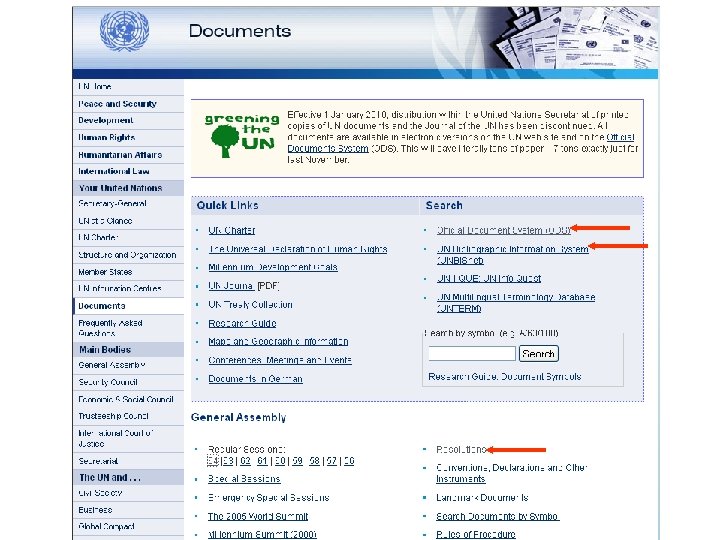Open Special Sessions link
The height and width of the screenshot is (540, 720).
point(244,479)
